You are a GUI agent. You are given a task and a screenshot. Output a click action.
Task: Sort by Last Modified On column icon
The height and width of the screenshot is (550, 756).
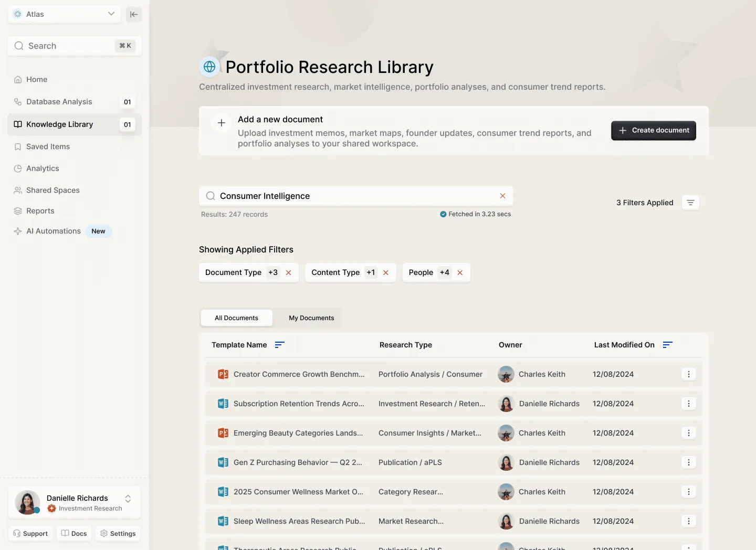pyautogui.click(x=668, y=345)
